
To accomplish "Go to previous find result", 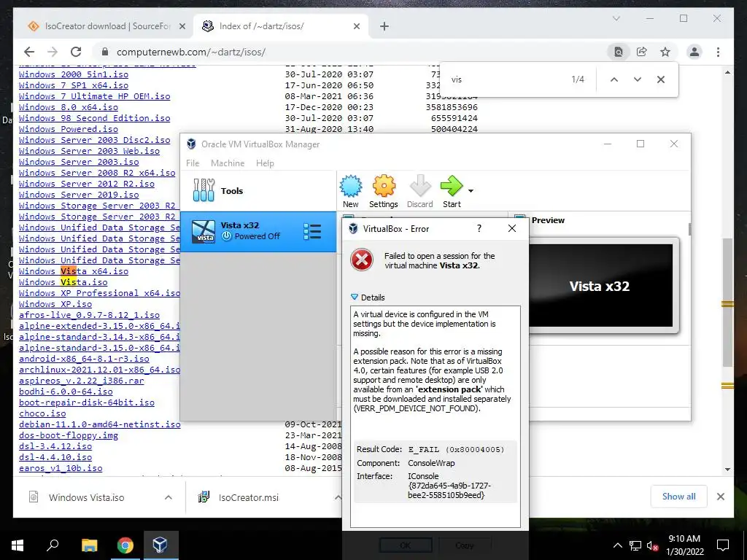I will coord(614,79).
